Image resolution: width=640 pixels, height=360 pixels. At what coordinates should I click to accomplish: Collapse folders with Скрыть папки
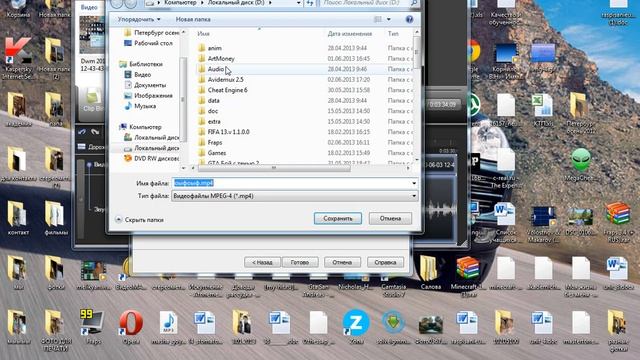click(139, 220)
